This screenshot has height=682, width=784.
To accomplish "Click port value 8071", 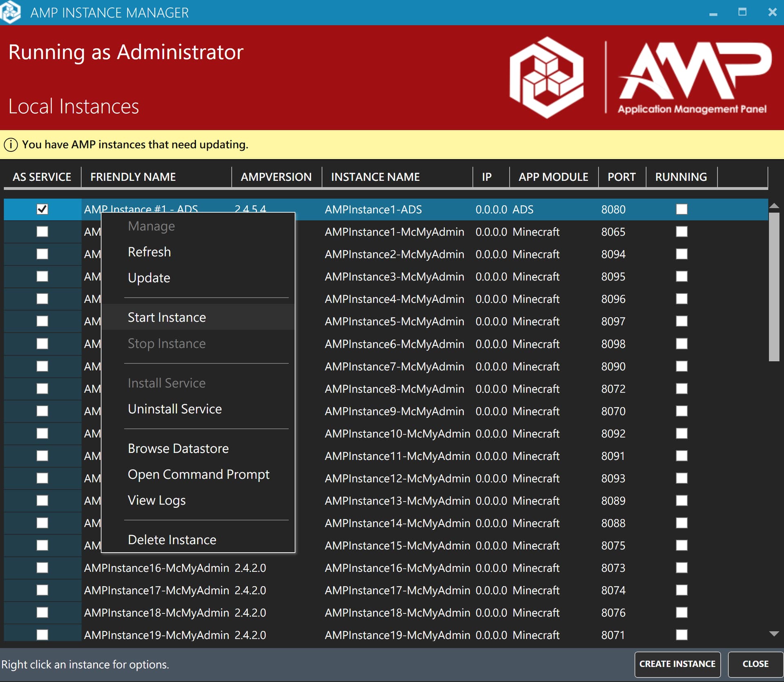I will [613, 635].
